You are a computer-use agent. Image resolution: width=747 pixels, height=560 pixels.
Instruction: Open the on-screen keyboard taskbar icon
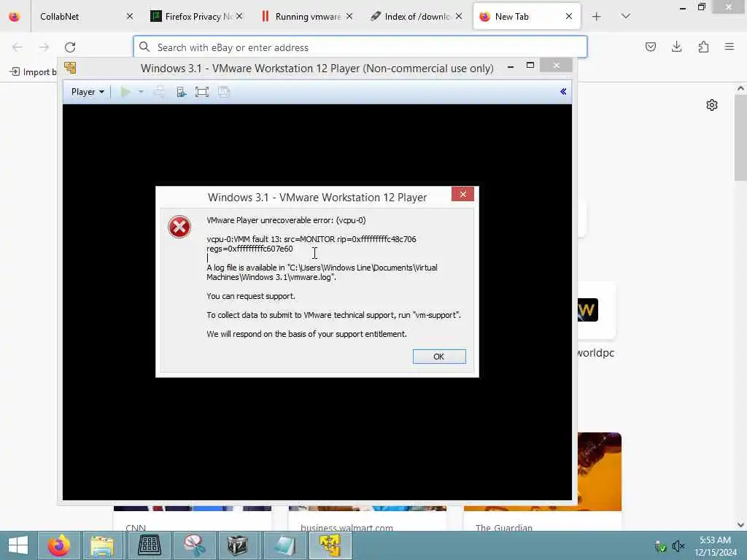pos(149,545)
